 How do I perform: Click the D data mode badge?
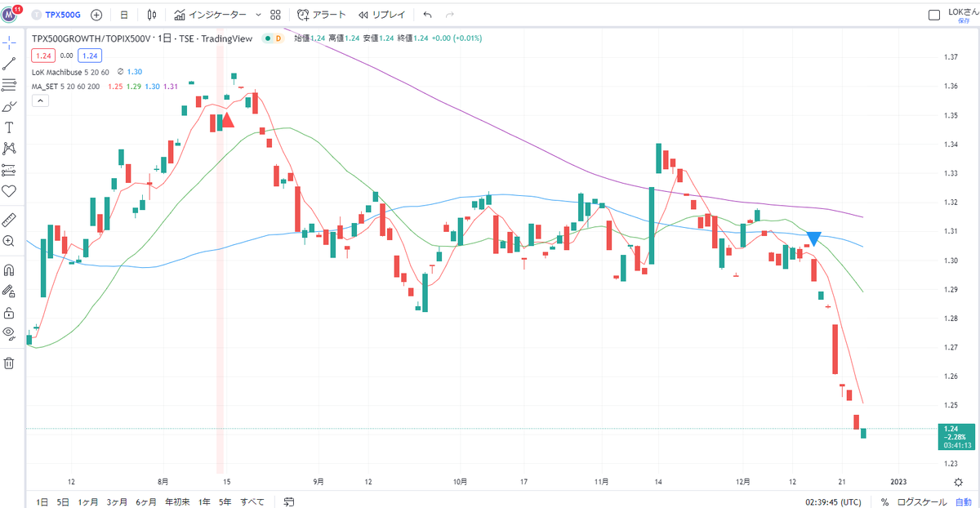click(x=278, y=38)
